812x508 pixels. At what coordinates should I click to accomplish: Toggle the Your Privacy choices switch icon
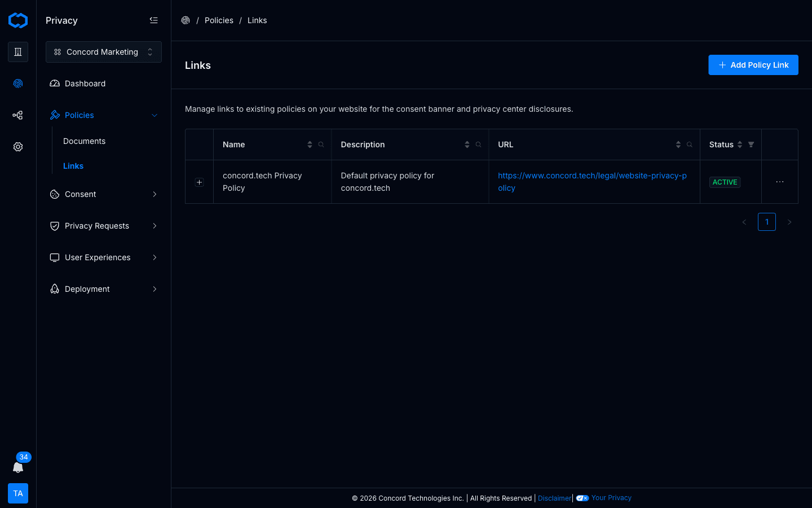point(582,498)
